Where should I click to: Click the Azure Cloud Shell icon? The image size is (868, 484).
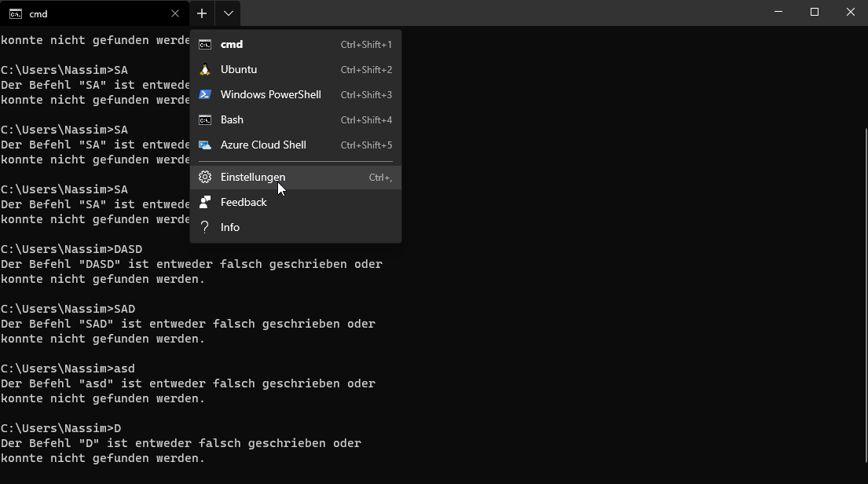[x=205, y=145]
